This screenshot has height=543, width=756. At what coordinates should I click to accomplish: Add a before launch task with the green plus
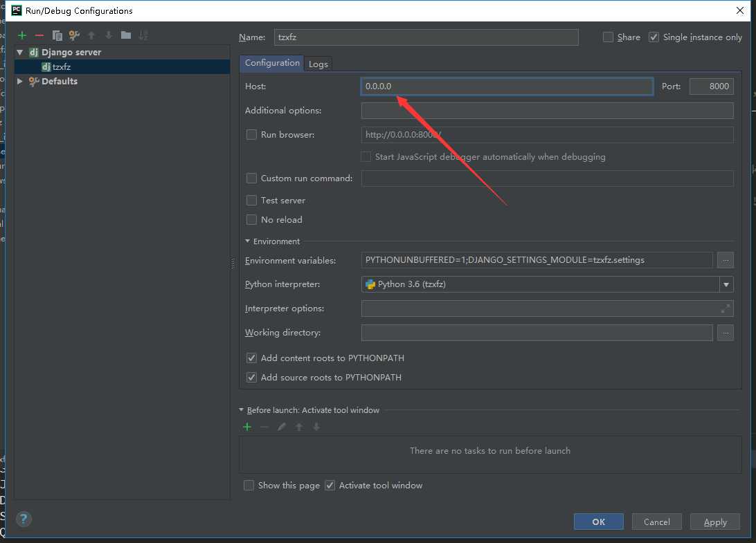[x=247, y=427]
